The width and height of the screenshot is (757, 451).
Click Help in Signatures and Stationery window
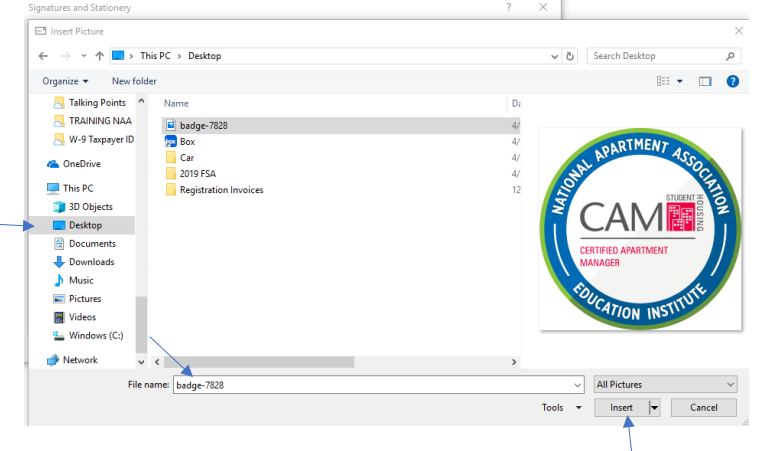[509, 7]
